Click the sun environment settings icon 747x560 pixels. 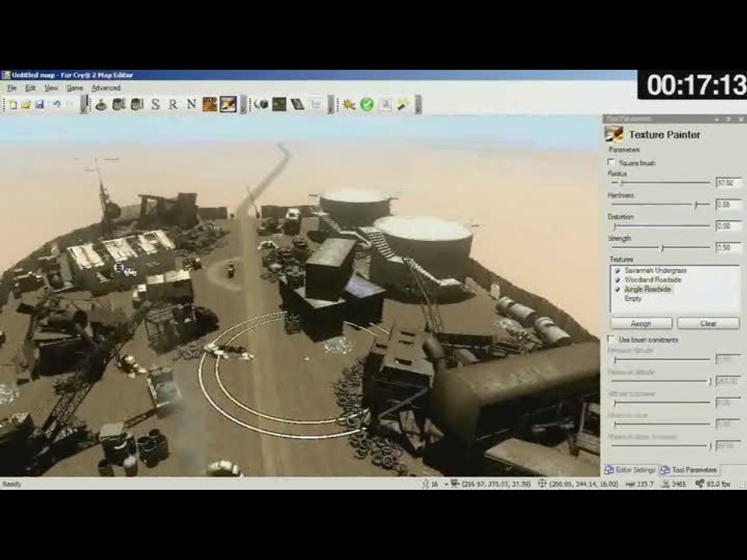tap(349, 104)
